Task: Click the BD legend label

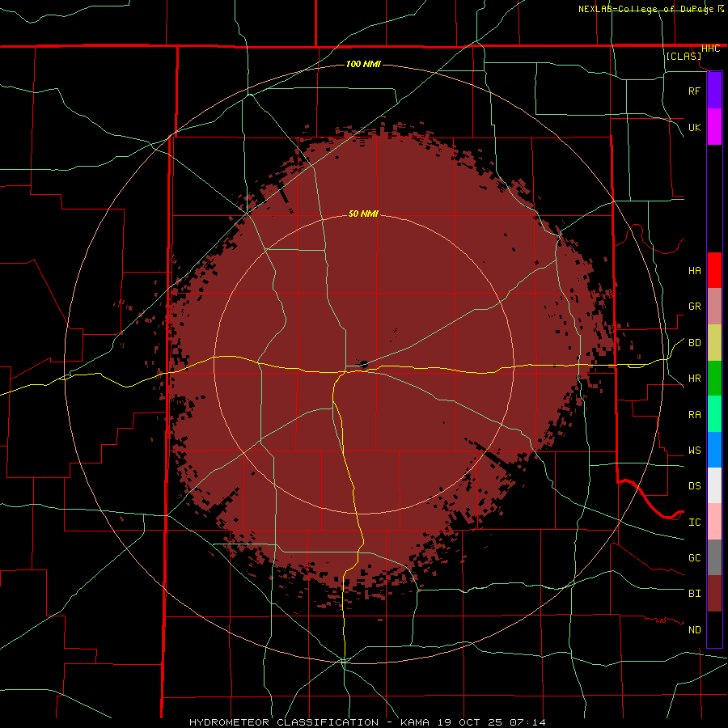Action: pyautogui.click(x=694, y=343)
